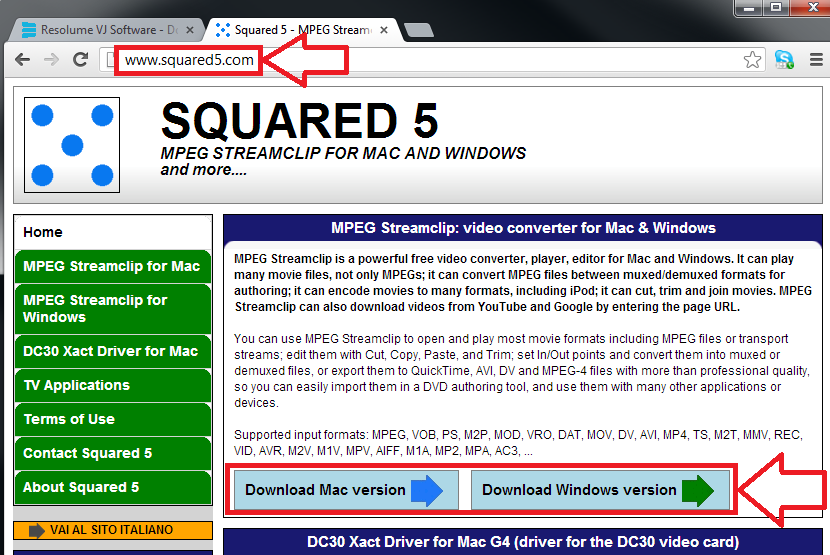Close the Squared 5 tab

click(384, 30)
